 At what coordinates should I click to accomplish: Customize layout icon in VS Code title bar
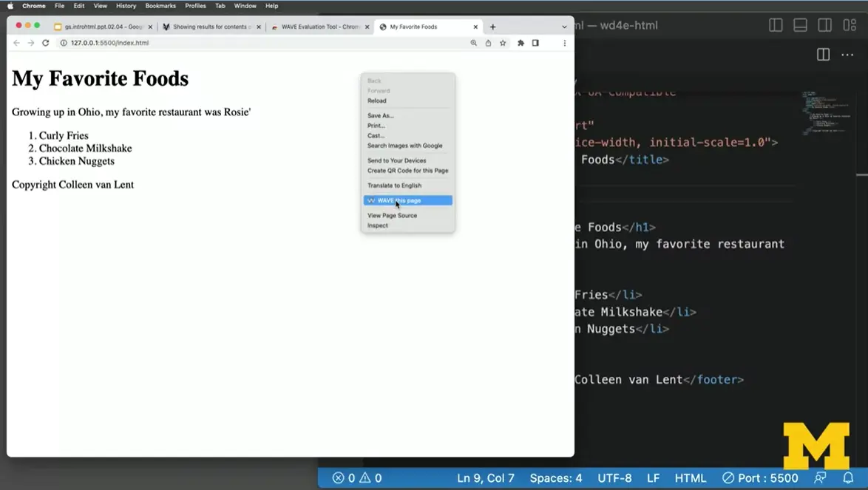click(849, 25)
